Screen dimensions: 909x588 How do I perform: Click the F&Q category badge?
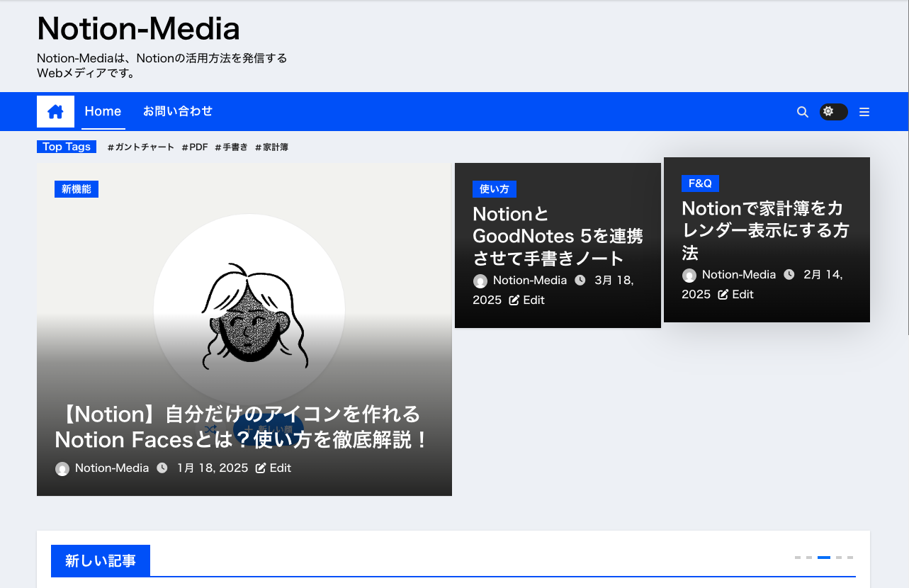pos(700,183)
